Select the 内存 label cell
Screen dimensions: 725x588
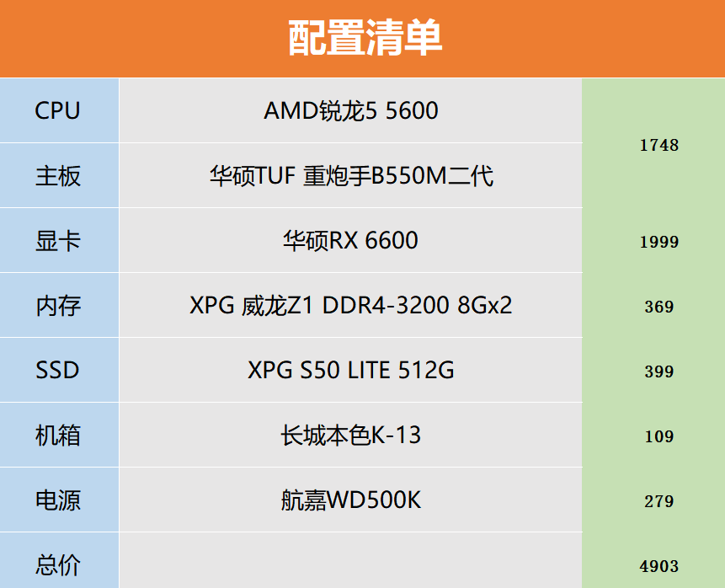pyautogui.click(x=59, y=305)
